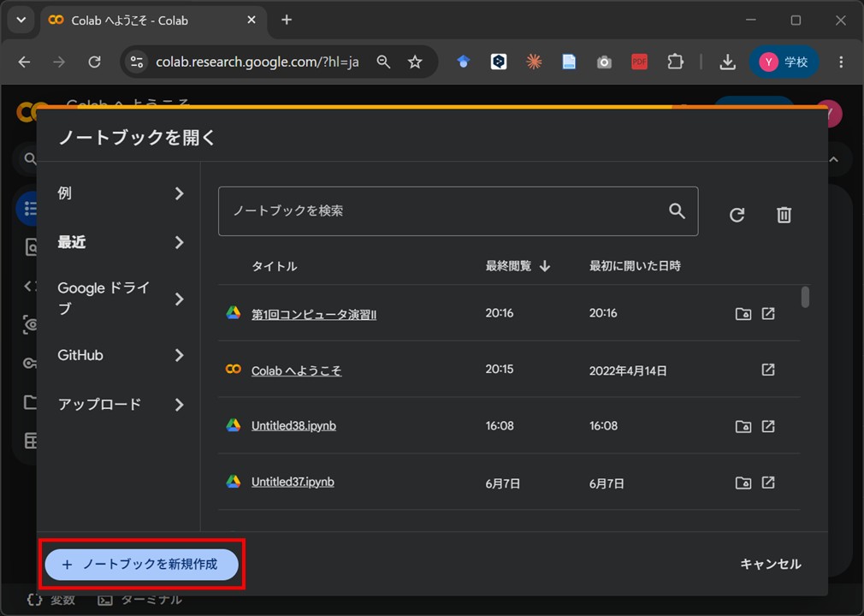Click the Google Drive icon beside Untitled38.ipynb
This screenshot has width=864, height=616.
click(x=234, y=425)
